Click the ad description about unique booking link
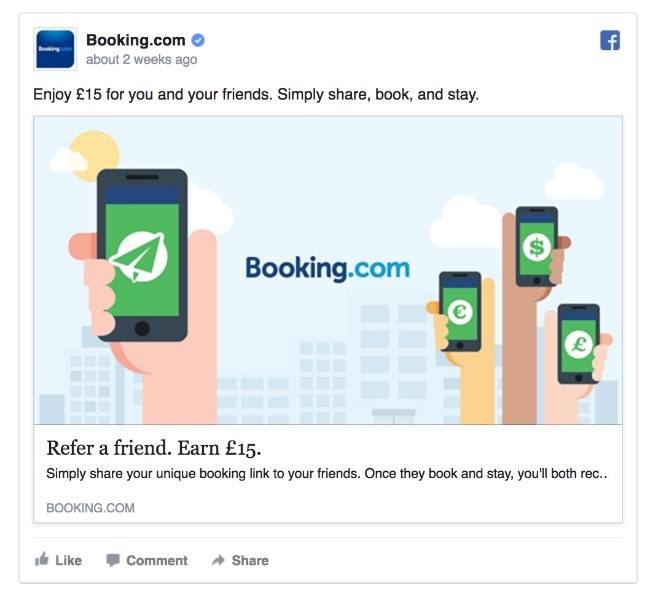Screen dimensions: 650x596 click(x=327, y=474)
